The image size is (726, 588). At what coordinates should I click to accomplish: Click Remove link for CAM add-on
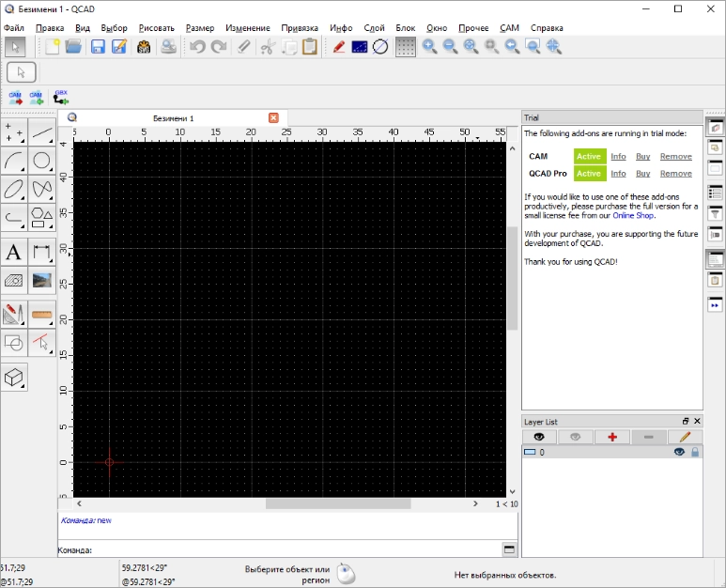coord(676,157)
